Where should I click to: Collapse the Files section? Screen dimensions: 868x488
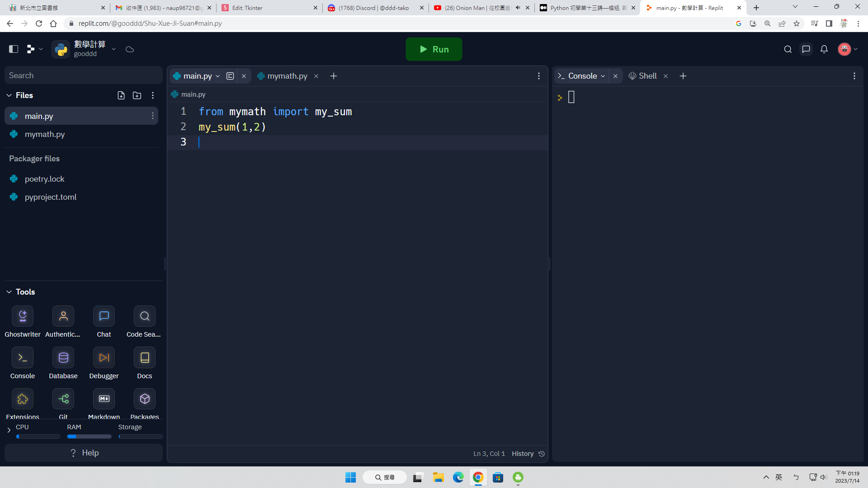pyautogui.click(x=9, y=95)
